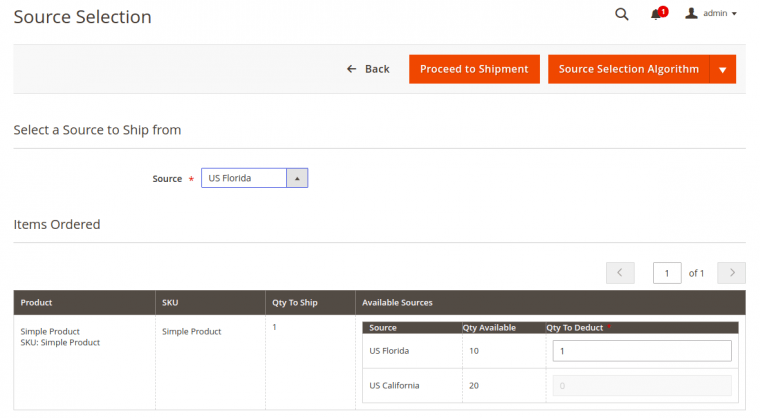The width and height of the screenshot is (760, 418).
Task: Click Proceed to Shipment button
Action: (474, 69)
